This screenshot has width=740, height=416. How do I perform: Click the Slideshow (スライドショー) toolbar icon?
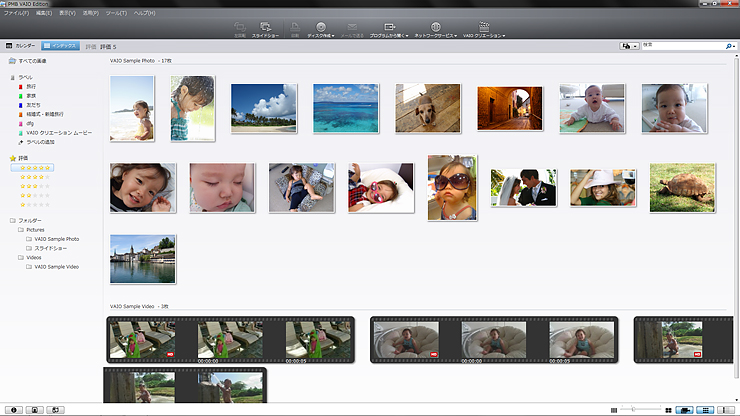click(x=265, y=29)
